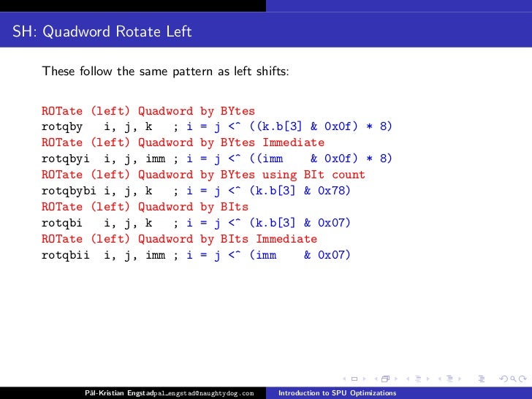Go to next subsection via the arrow right of the subsection icon
Image resolution: width=532 pixels, height=399 pixels.
pos(427,379)
